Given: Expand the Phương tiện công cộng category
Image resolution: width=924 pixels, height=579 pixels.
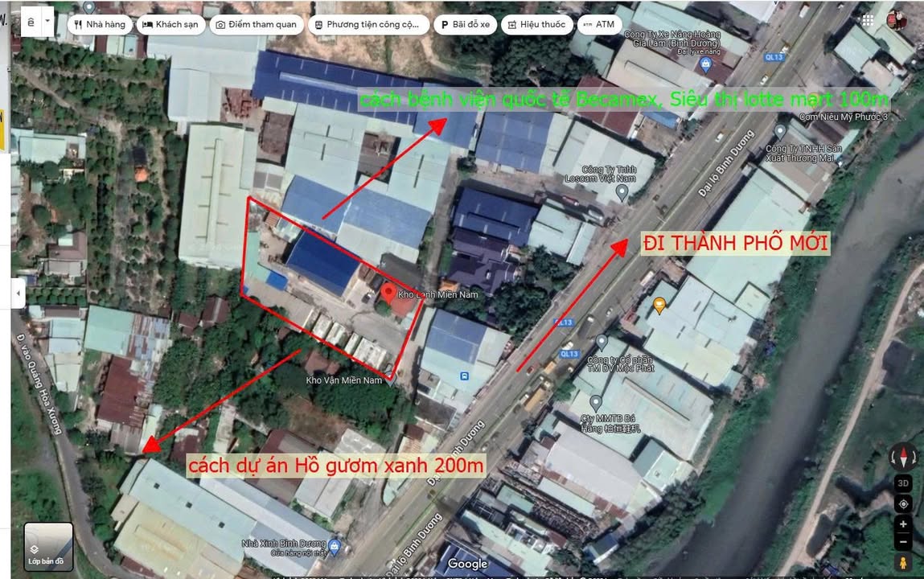Looking at the screenshot, I should pos(368,24).
